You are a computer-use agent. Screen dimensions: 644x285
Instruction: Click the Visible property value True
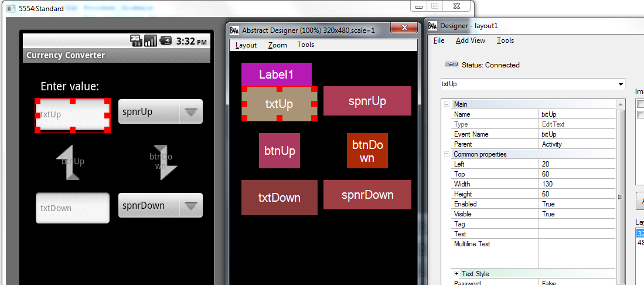click(x=577, y=214)
